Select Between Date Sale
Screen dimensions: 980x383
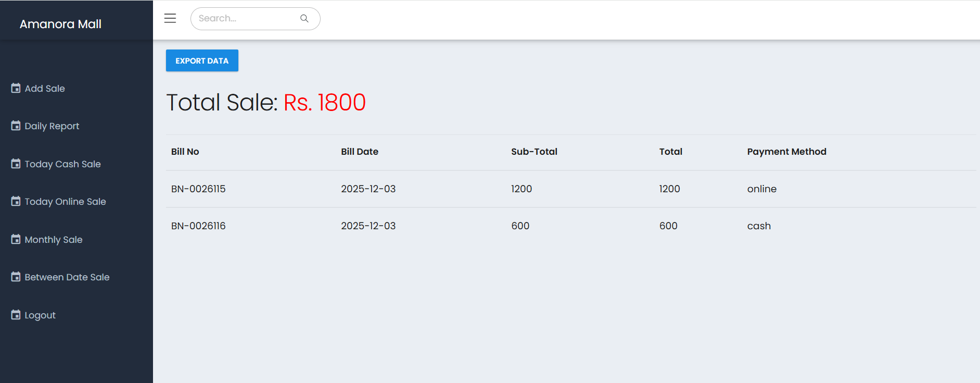pos(67,277)
